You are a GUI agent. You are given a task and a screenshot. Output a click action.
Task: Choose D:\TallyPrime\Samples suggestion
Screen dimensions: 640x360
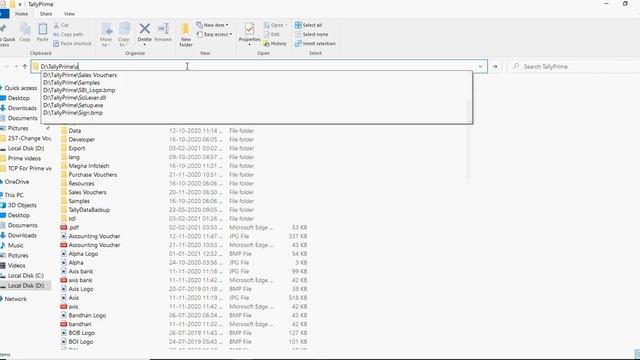pyautogui.click(x=71, y=82)
